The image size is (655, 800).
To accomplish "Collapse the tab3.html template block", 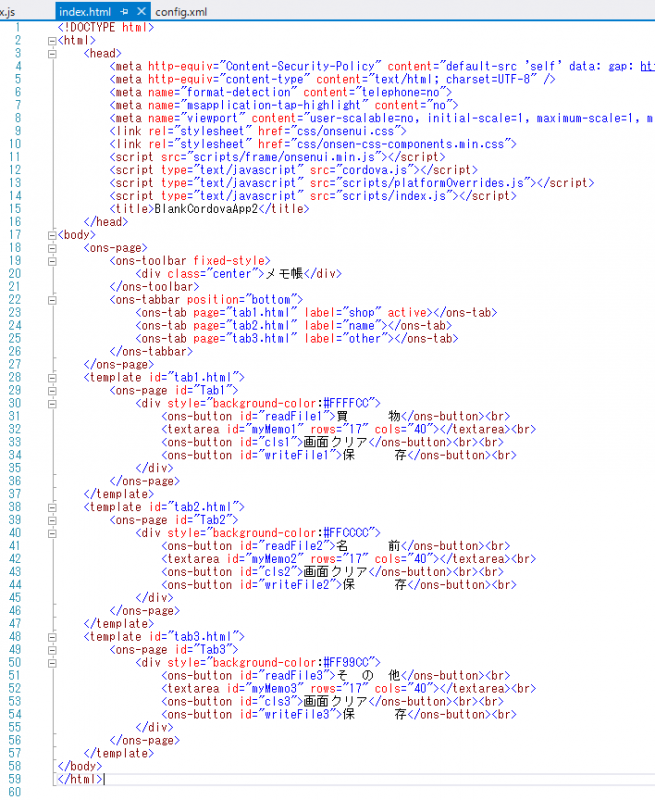I will pyautogui.click(x=51, y=636).
